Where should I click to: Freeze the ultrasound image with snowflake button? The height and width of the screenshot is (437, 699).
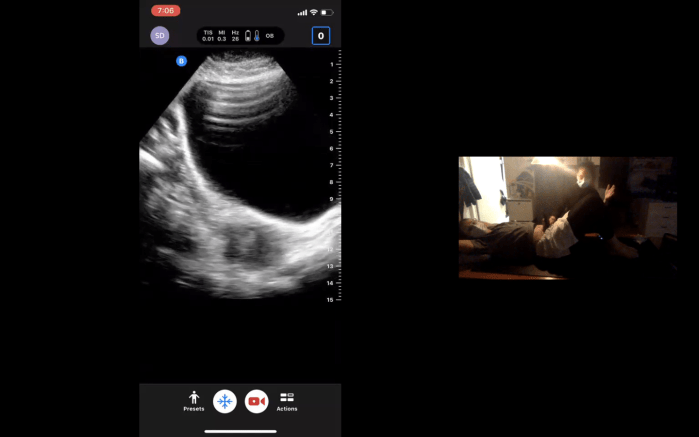[x=225, y=401]
